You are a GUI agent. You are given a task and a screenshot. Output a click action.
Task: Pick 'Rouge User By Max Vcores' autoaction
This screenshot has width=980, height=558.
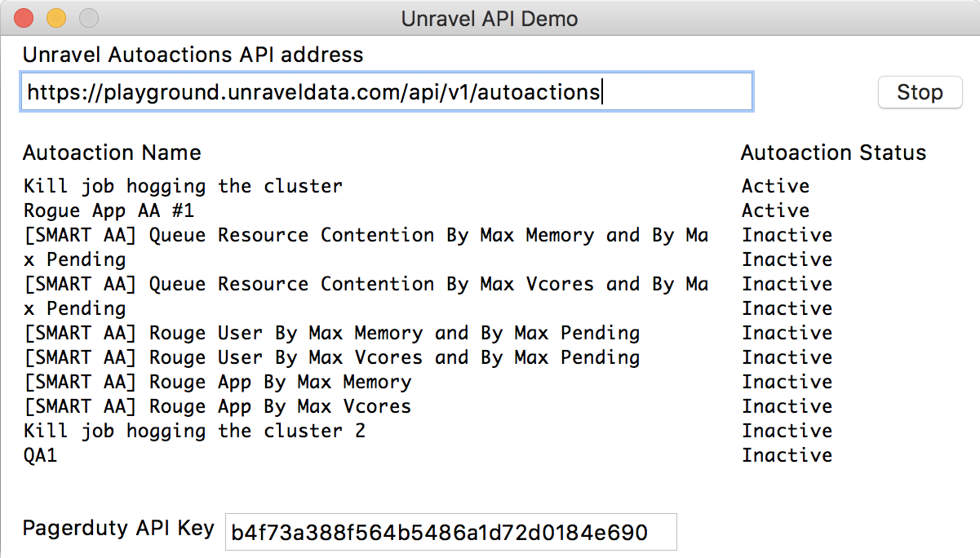pyautogui.click(x=331, y=357)
